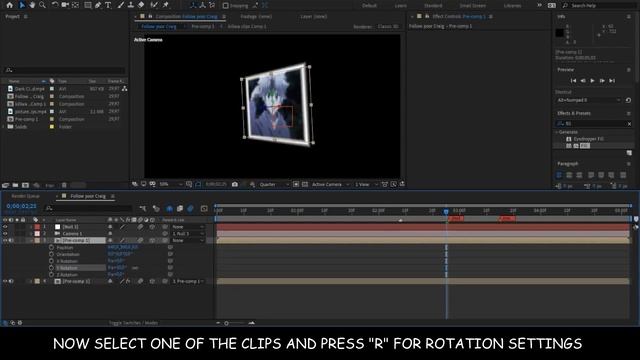Click the Info panel color swatch
The image size is (640, 360).
pyautogui.click(x=560, y=33)
